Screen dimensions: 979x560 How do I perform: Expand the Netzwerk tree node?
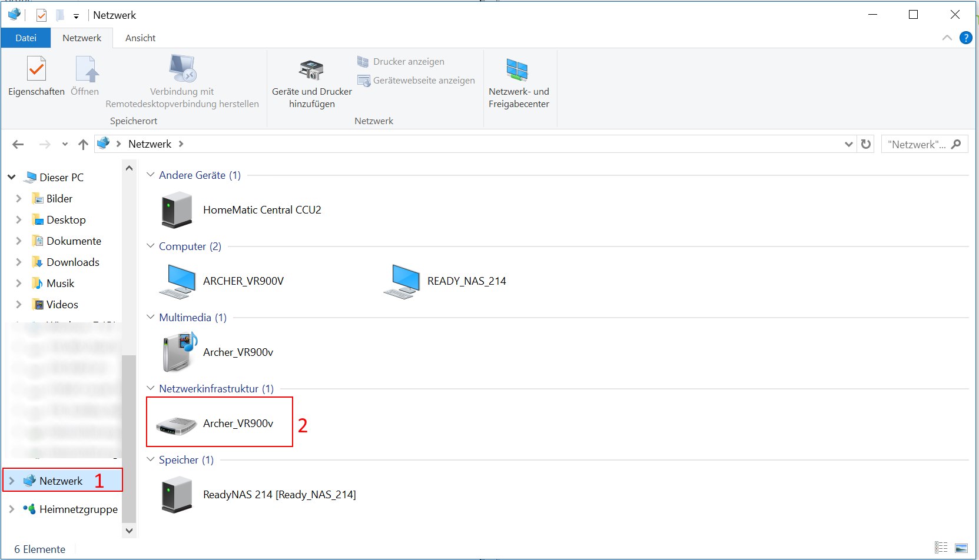pos(12,481)
